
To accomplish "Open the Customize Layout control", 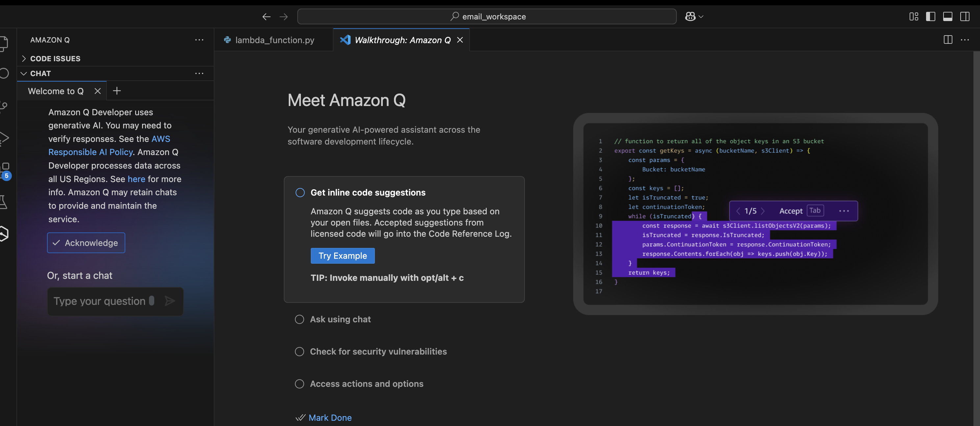I will click(x=914, y=16).
